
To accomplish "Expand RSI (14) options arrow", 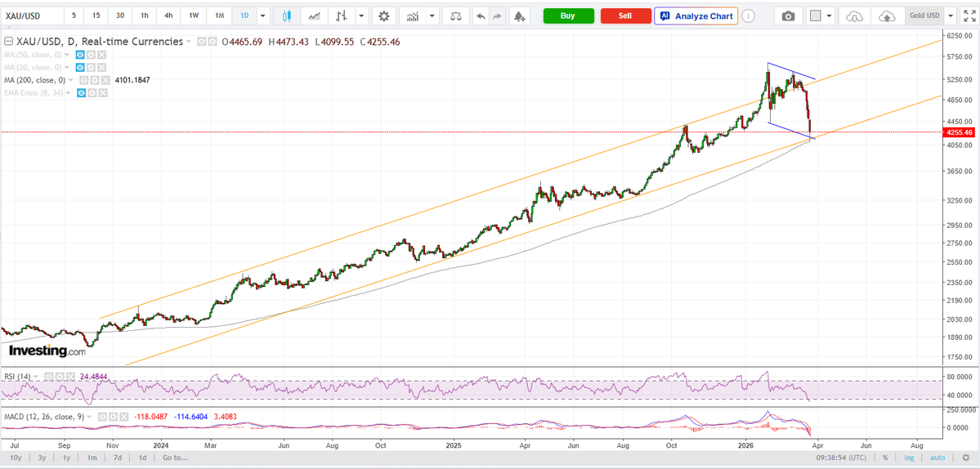I will coord(36,377).
